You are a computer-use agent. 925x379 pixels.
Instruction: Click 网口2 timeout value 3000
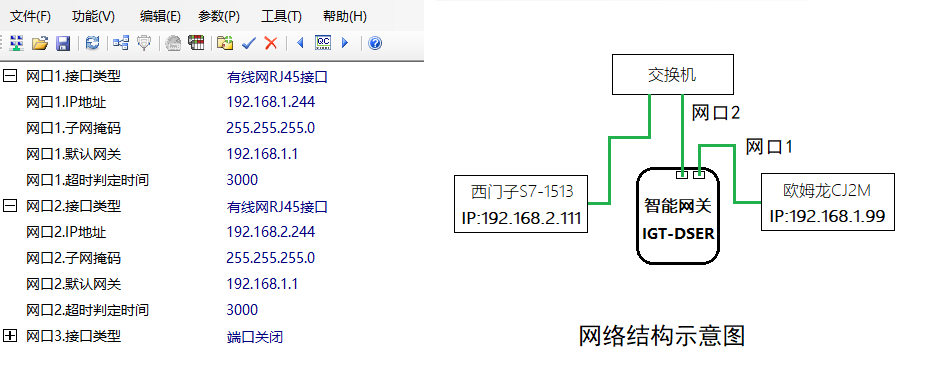tap(242, 310)
